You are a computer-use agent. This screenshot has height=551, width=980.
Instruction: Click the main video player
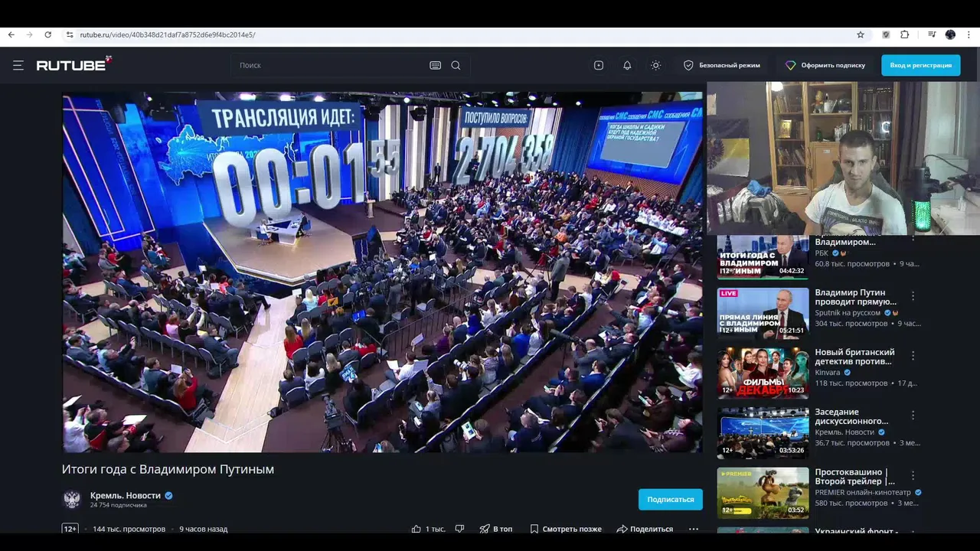pos(382,272)
